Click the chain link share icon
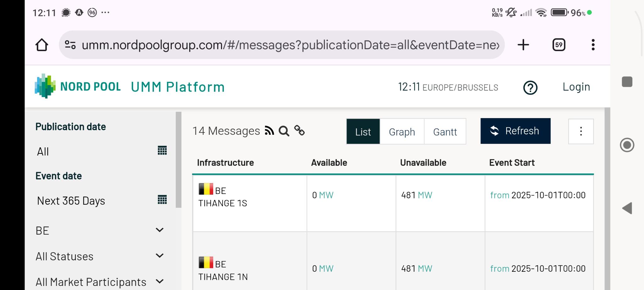 [299, 130]
